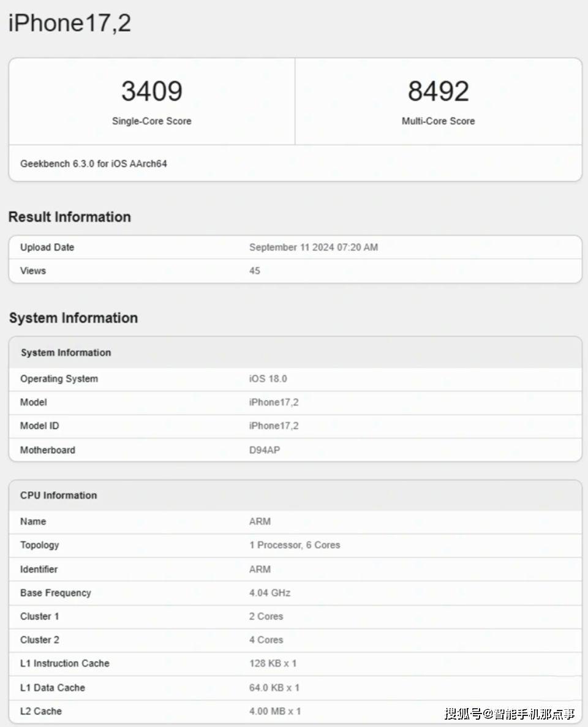This screenshot has width=588, height=727.
Task: Click the L2 Cache label
Action: click(41, 711)
